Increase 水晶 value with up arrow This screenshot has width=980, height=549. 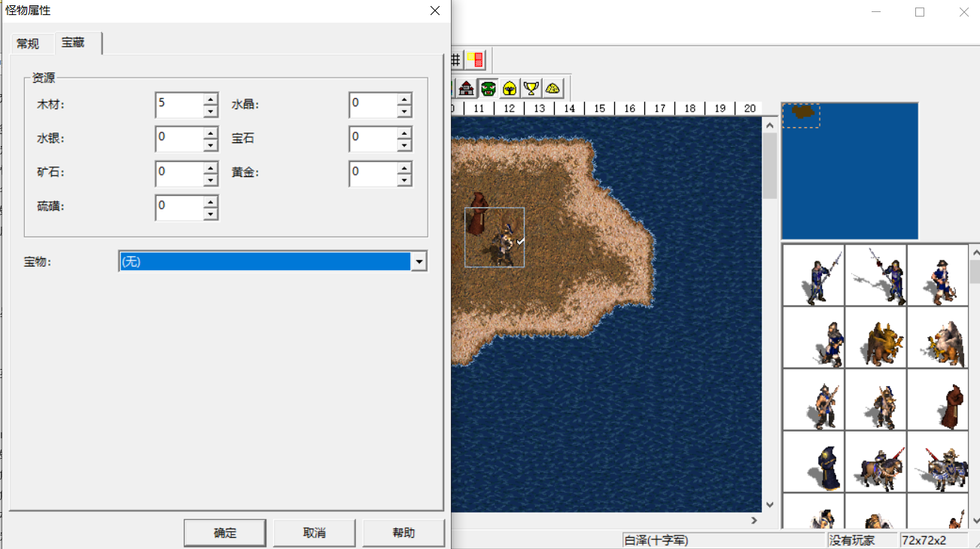click(x=405, y=99)
